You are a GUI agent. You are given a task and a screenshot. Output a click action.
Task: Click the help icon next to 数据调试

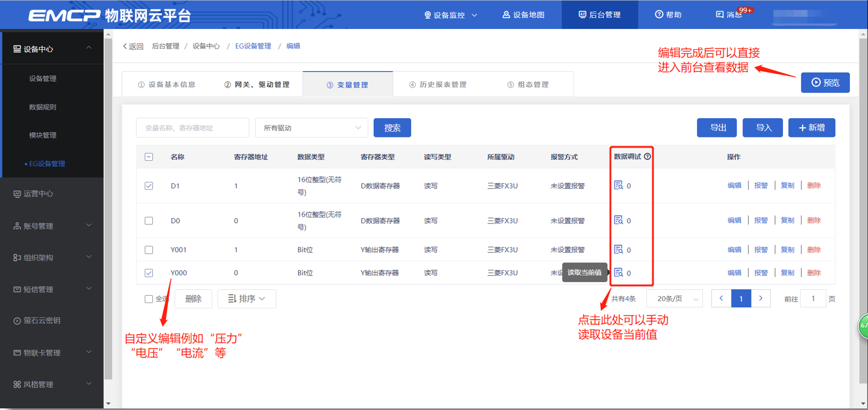point(647,157)
